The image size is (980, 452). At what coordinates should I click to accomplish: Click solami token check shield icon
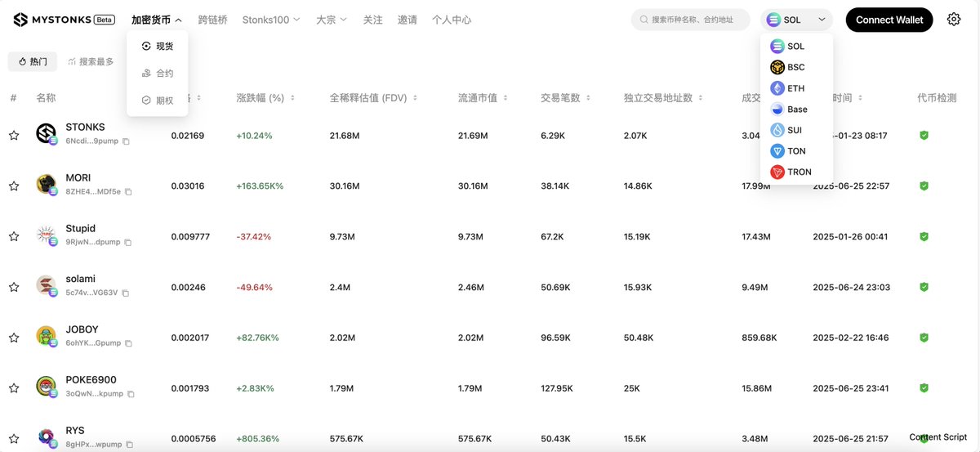pos(924,288)
